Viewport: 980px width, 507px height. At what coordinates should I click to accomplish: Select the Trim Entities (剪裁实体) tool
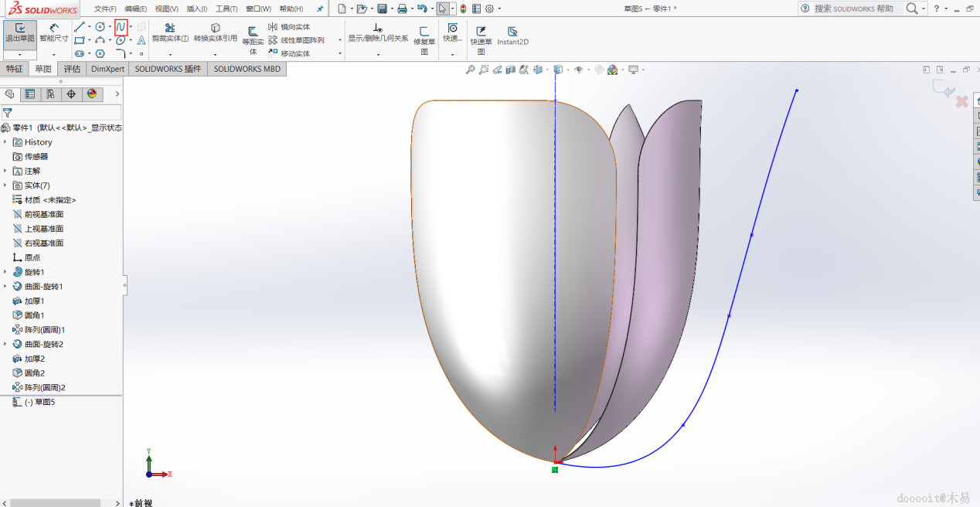(170, 32)
